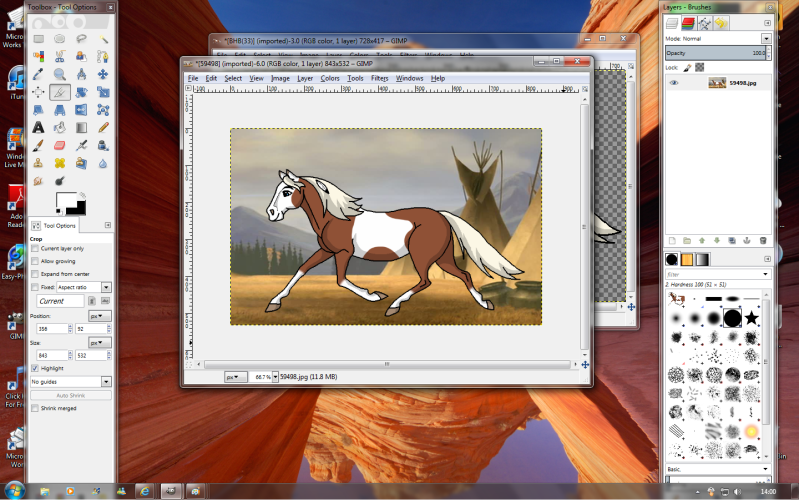Open the No guides dropdown
Viewport: 799px width, 504px height.
coord(71,382)
